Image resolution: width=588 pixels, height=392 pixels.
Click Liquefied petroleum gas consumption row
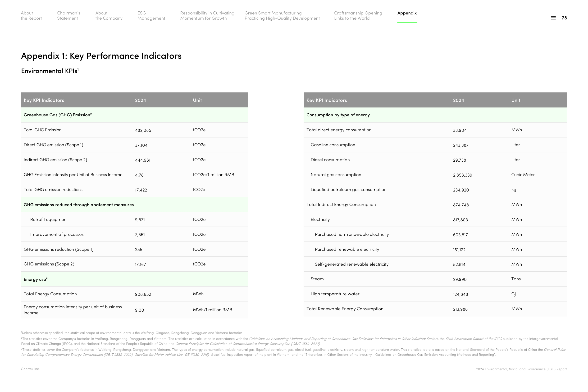(x=435, y=190)
